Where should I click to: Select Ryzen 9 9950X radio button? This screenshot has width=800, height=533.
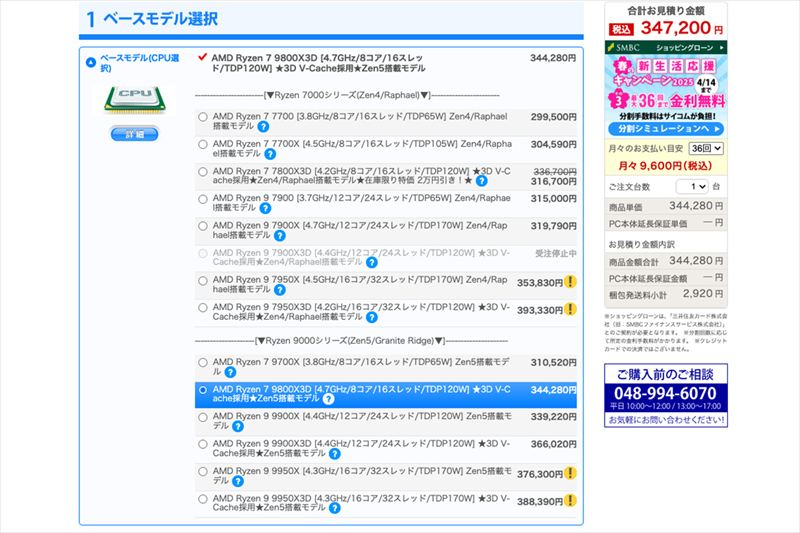click(203, 472)
